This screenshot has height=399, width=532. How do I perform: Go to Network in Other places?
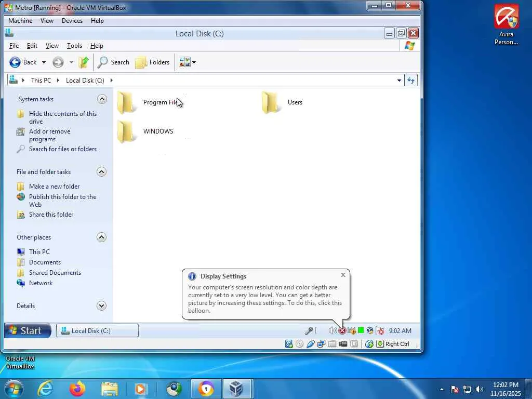coord(41,283)
